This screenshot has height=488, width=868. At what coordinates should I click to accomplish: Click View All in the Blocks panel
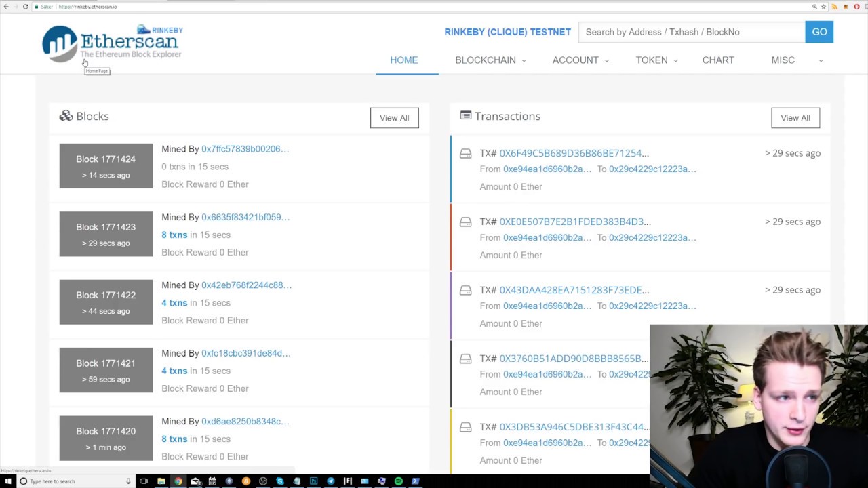click(394, 118)
